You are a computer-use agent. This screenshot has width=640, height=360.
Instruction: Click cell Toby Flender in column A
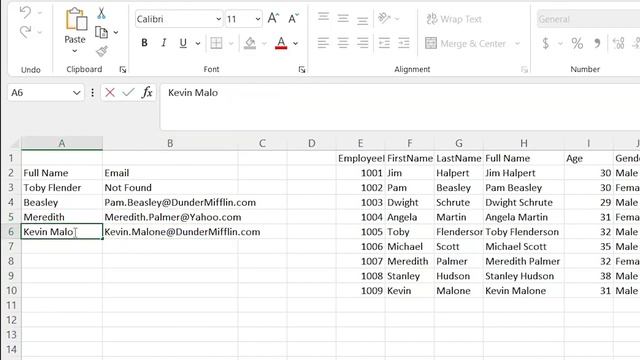click(x=62, y=188)
